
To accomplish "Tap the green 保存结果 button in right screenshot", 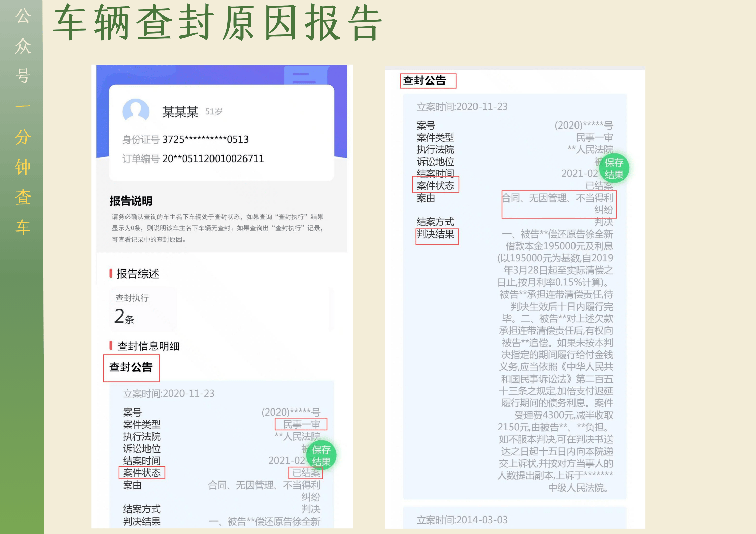I will click(614, 168).
